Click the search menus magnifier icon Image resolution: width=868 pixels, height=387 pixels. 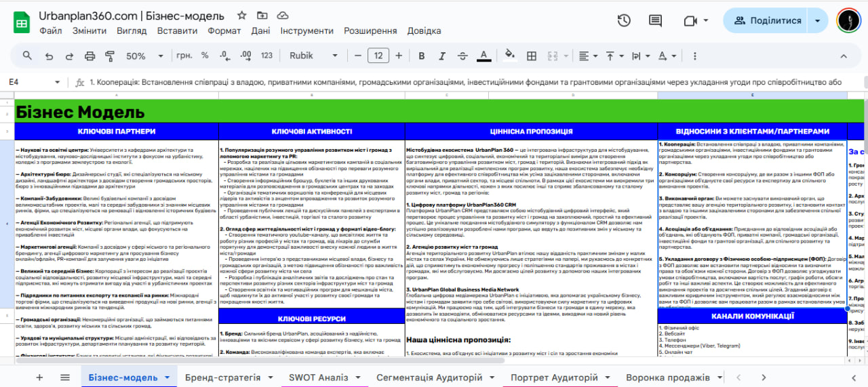[27, 56]
